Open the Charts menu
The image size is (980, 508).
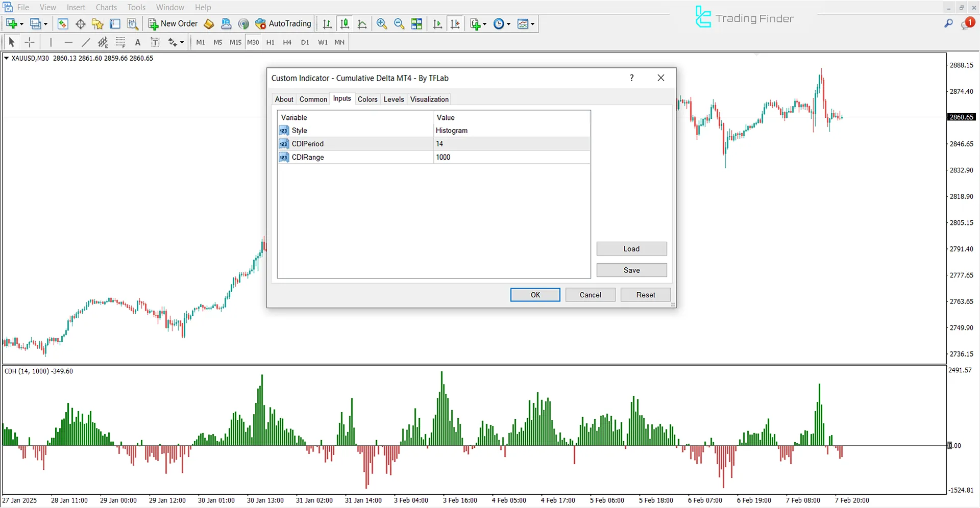pyautogui.click(x=106, y=7)
